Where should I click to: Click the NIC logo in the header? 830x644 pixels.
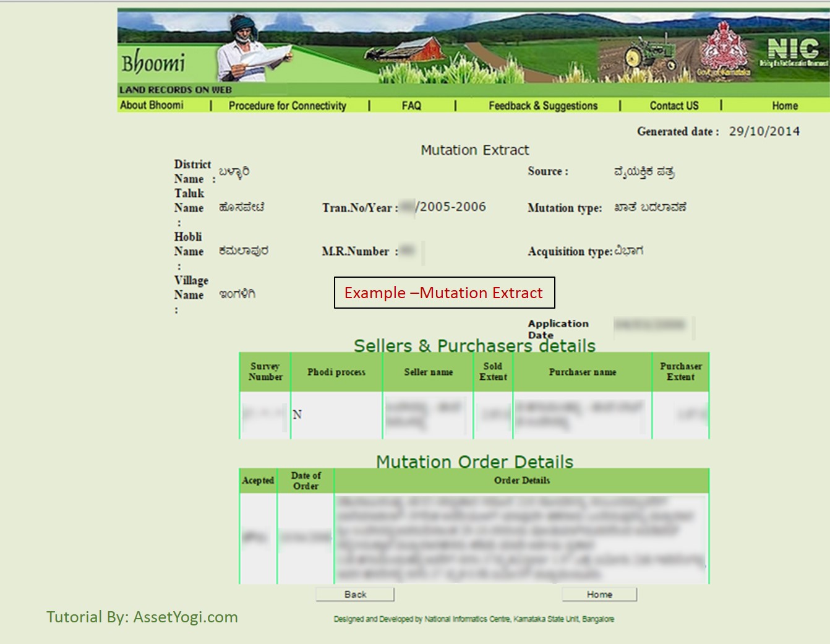792,49
